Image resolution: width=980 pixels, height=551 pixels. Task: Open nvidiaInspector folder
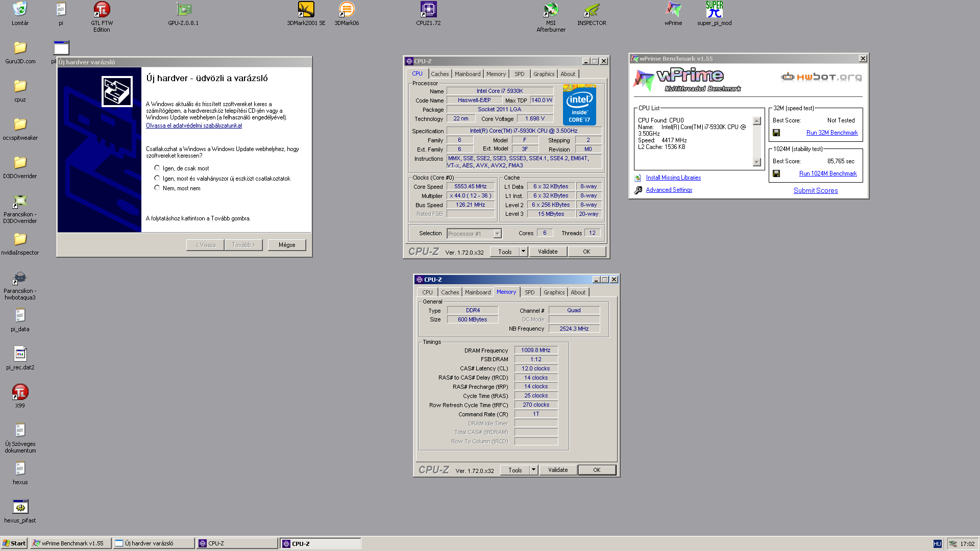(x=20, y=243)
